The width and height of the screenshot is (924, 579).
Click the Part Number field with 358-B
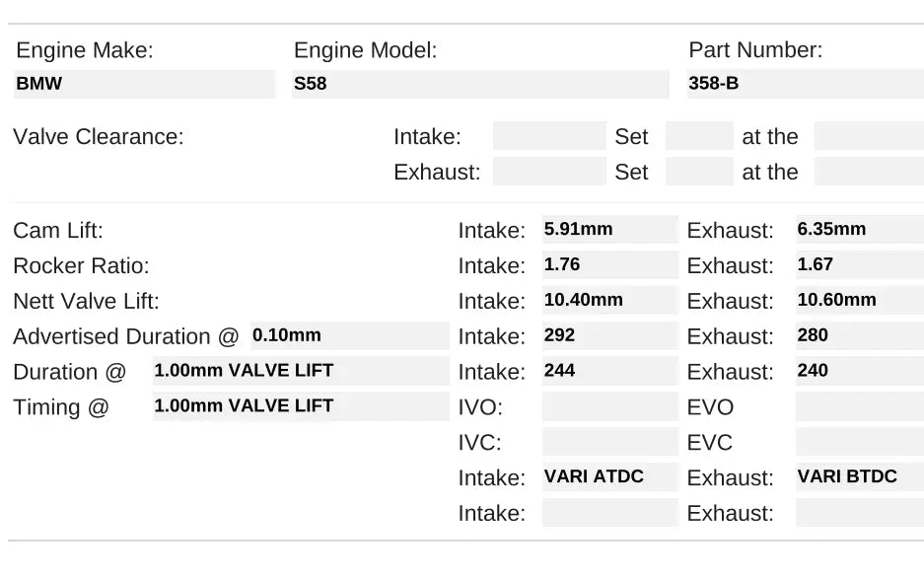(805, 84)
